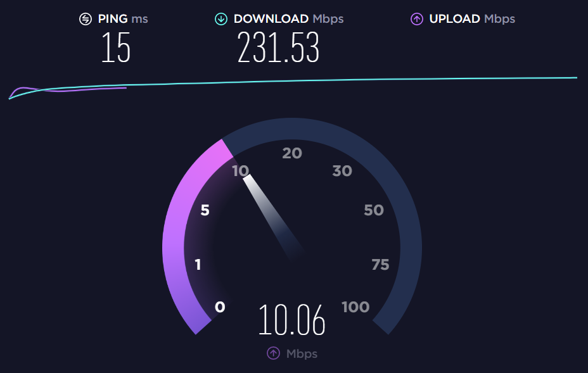The height and width of the screenshot is (373, 588).
Task: Click the 50 mark on the gauge
Action: (x=373, y=210)
